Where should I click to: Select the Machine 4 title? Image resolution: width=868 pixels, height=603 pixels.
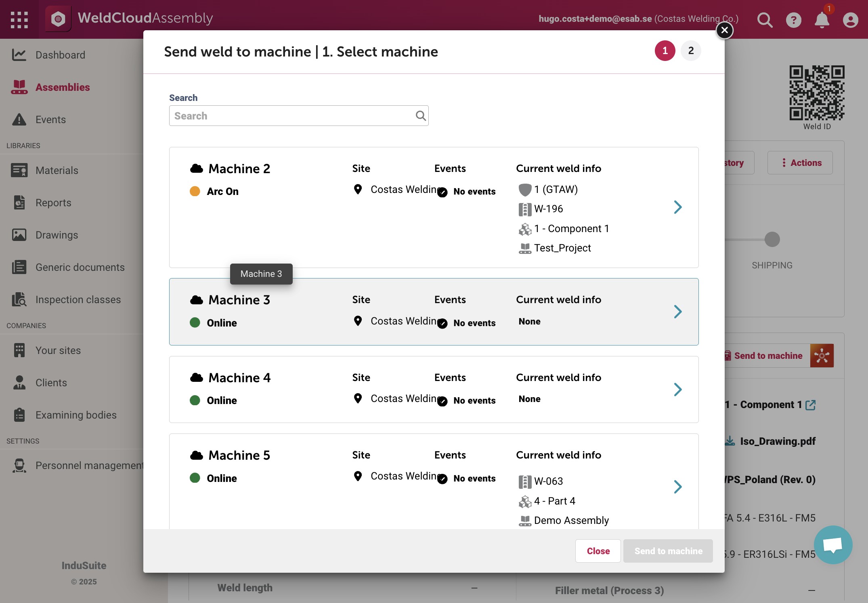(x=239, y=378)
